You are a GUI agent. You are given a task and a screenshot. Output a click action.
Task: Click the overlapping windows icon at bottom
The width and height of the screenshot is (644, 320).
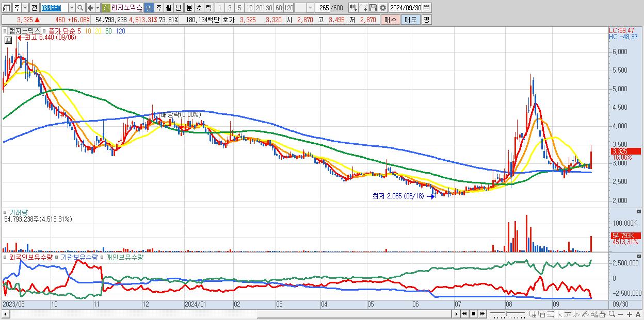pyautogui.click(x=541, y=314)
